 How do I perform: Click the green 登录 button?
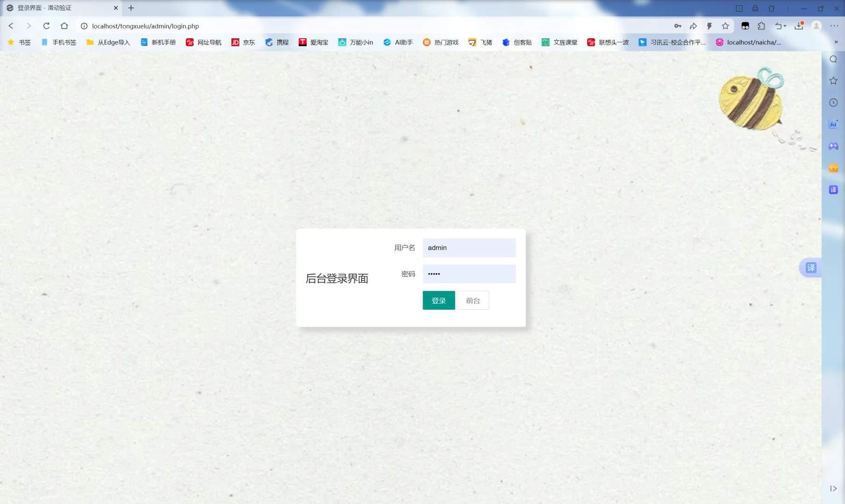(438, 300)
